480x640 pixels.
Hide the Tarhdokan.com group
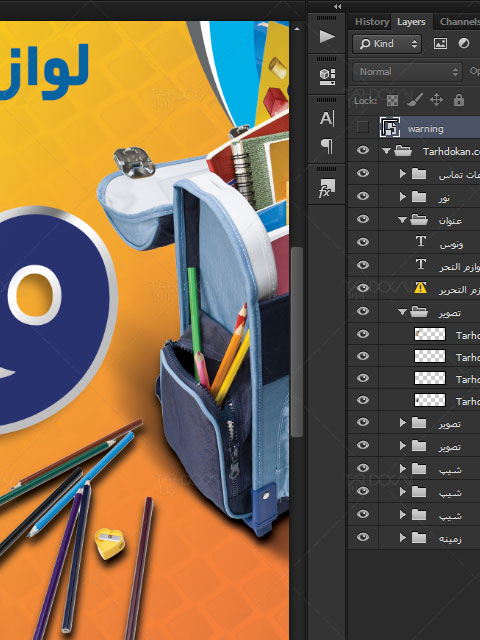pos(362,151)
